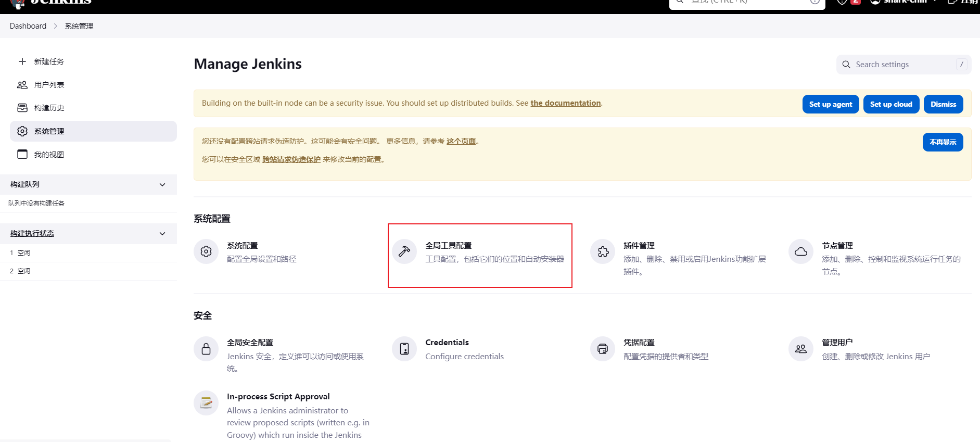Click the Credentials phone icon

(x=404, y=349)
